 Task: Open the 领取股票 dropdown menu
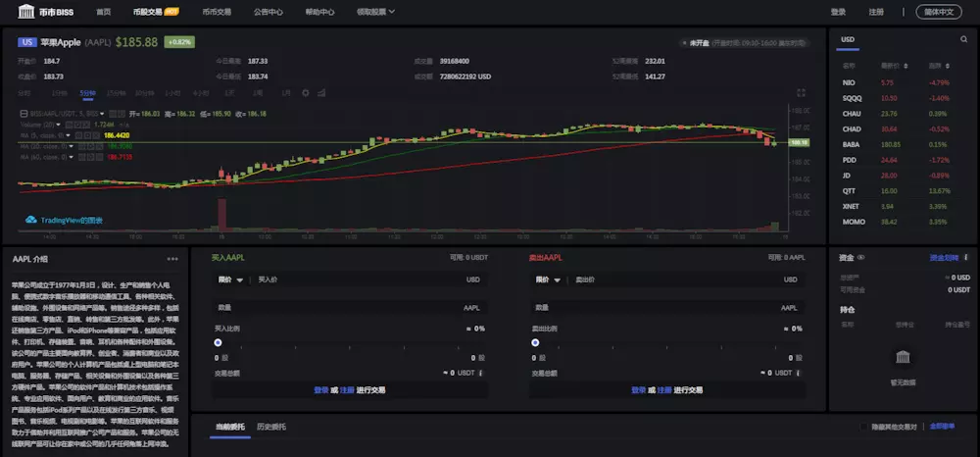pos(375,11)
